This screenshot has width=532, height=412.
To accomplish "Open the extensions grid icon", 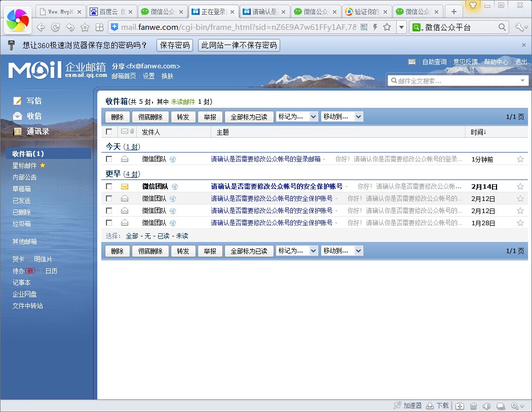I will [x=99, y=27].
